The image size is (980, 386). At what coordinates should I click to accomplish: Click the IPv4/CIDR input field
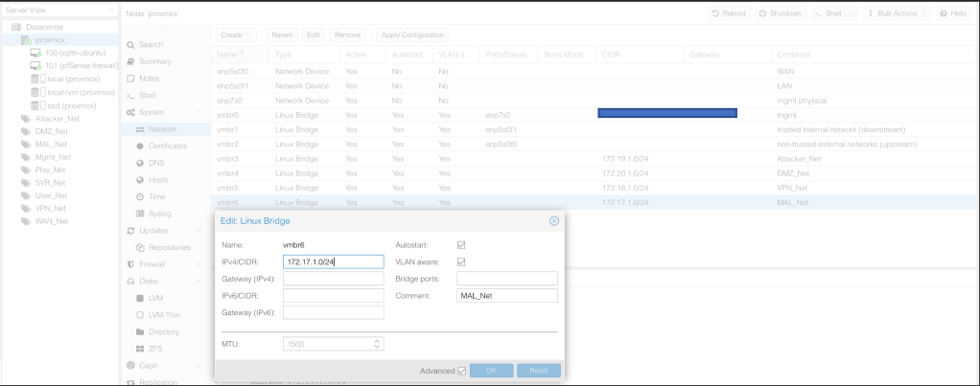point(333,261)
